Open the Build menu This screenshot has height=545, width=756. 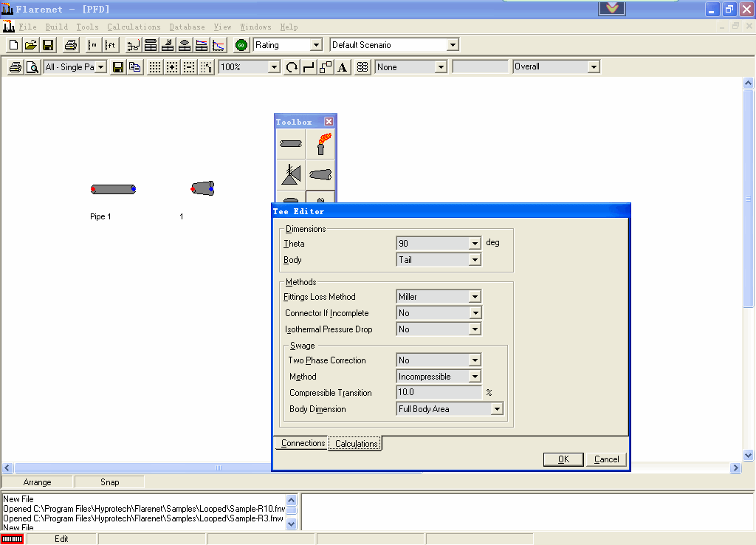pyautogui.click(x=56, y=27)
